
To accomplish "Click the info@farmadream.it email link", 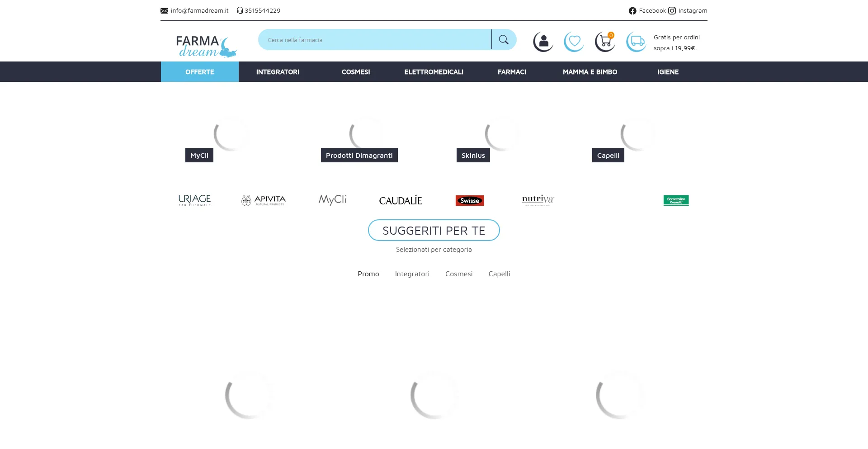I will tap(199, 11).
